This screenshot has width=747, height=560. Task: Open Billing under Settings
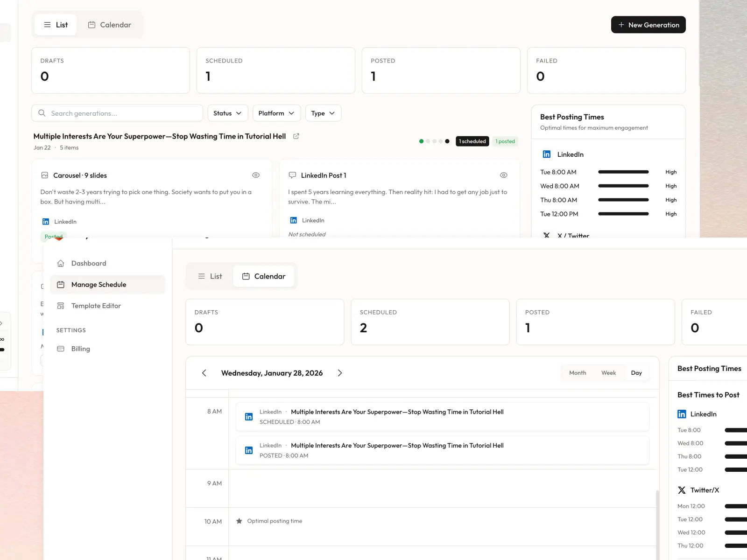80,349
